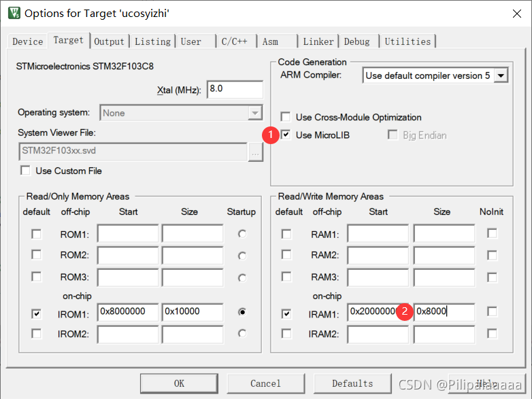Click the IROM1 Size field with 0x10000
This screenshot has height=399, width=532.
(x=193, y=312)
